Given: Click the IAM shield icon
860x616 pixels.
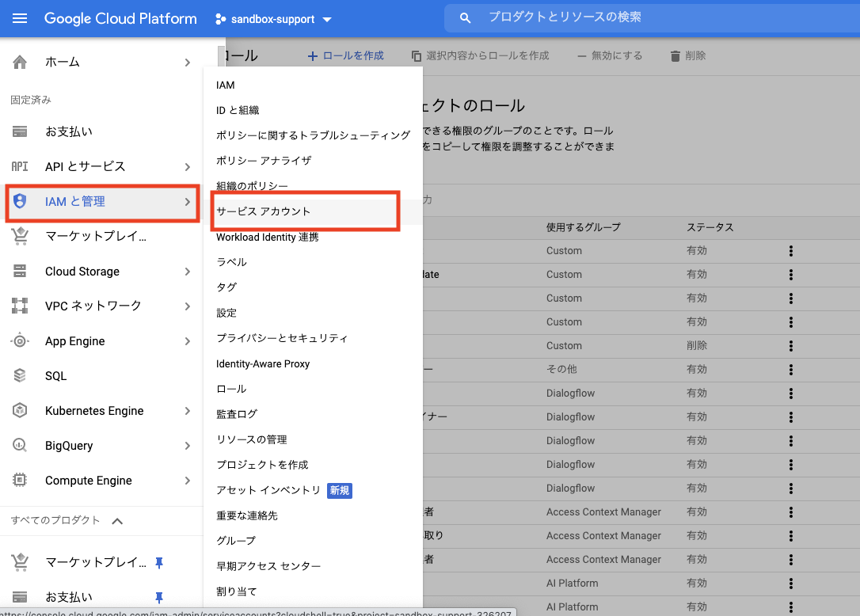Looking at the screenshot, I should coord(20,201).
